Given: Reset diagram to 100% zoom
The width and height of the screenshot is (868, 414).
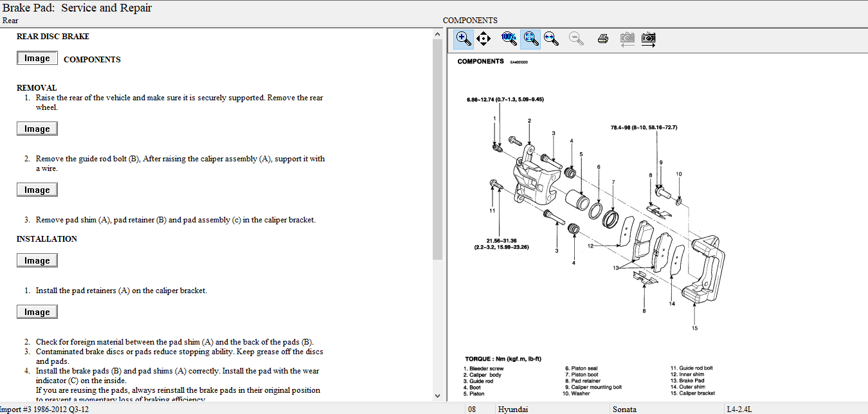Looking at the screenshot, I should (509, 39).
